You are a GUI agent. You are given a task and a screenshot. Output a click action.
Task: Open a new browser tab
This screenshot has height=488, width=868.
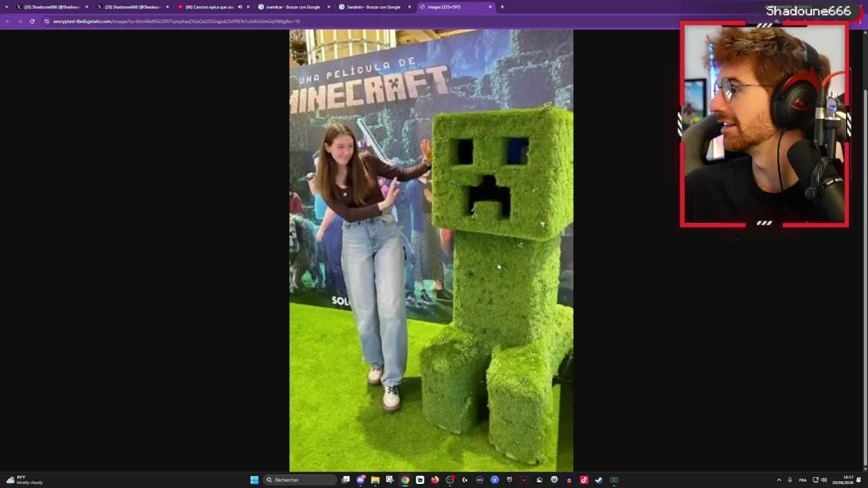pos(502,7)
